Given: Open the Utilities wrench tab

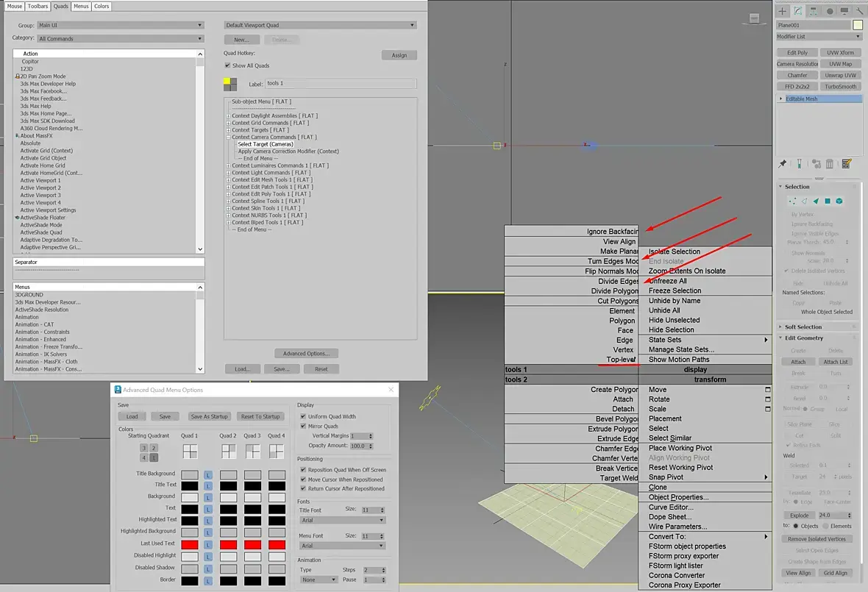Looking at the screenshot, I should [x=860, y=10].
